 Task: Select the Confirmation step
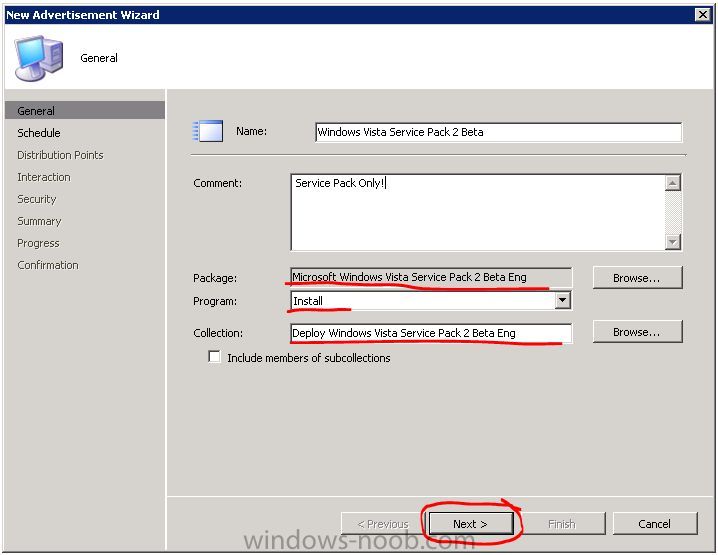(x=48, y=265)
